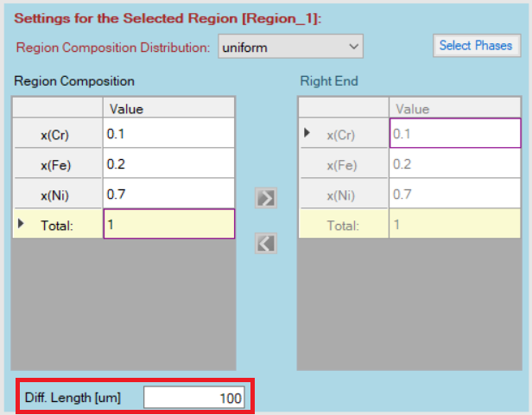This screenshot has width=532, height=415.
Task: Click Total value cell in Right End table
Action: [x=454, y=225]
